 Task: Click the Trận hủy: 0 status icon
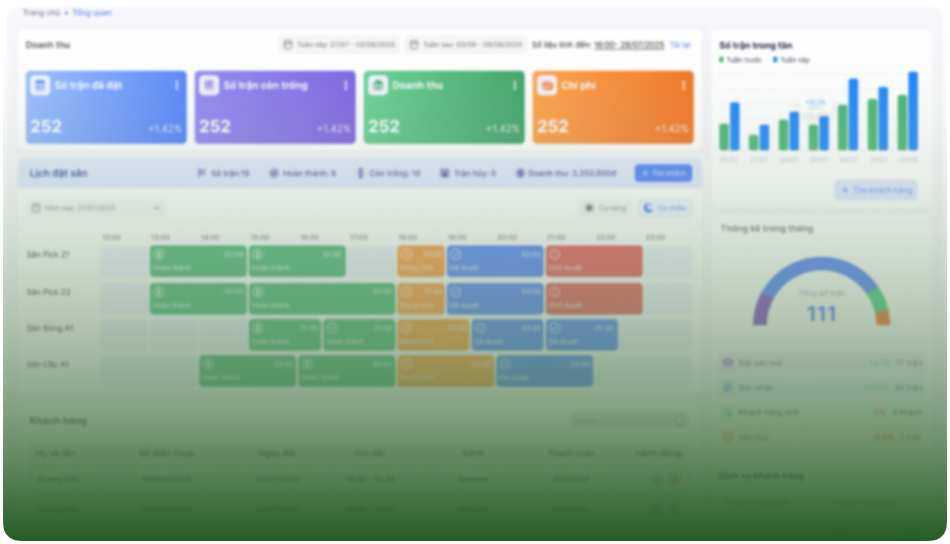coord(445,173)
